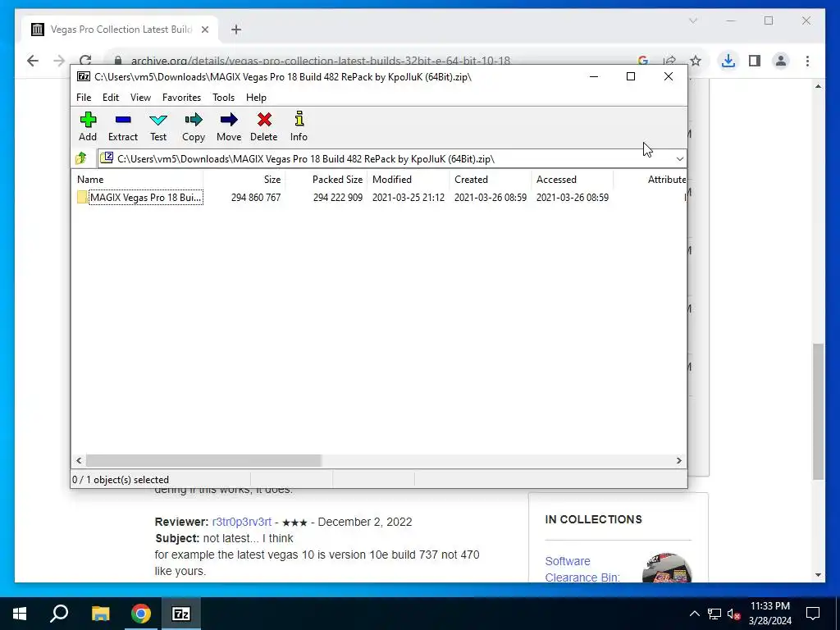
Task: Click the 7-Zip taskbar icon
Action: click(x=181, y=614)
